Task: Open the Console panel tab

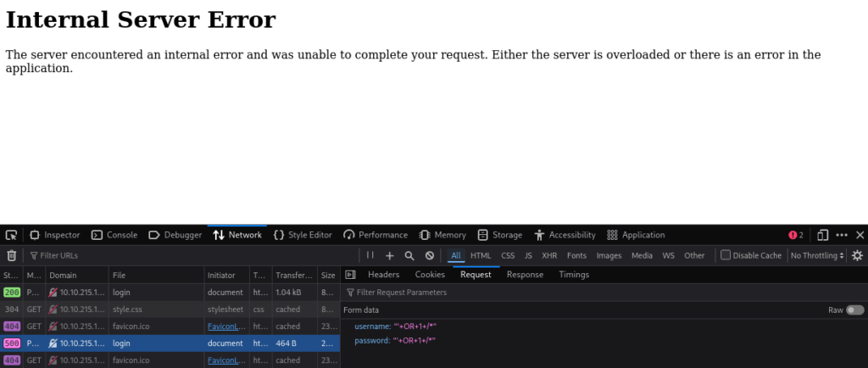Action: [114, 235]
